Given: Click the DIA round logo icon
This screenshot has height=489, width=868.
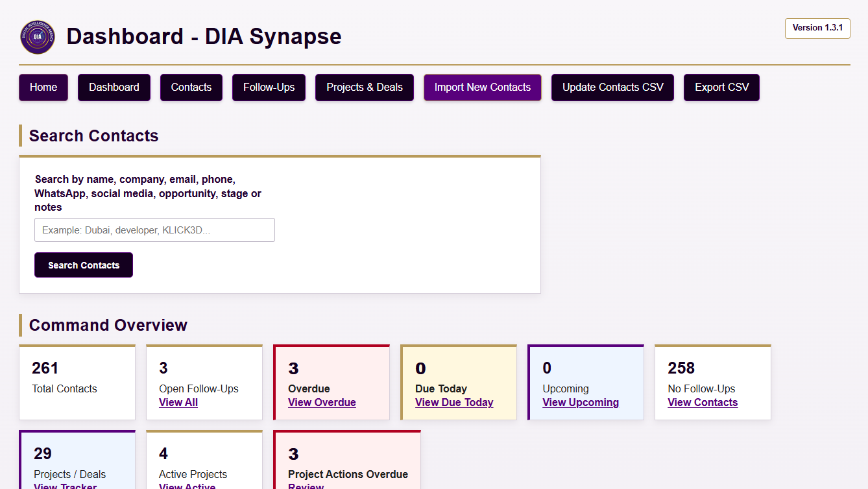Looking at the screenshot, I should 38,37.
